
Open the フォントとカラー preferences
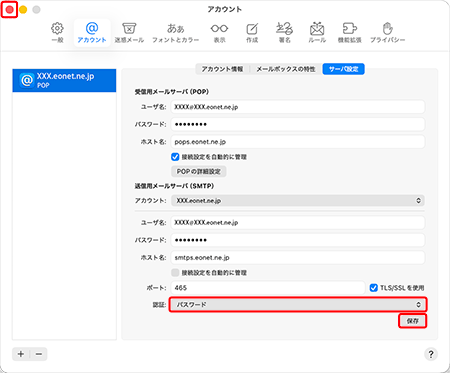176,33
